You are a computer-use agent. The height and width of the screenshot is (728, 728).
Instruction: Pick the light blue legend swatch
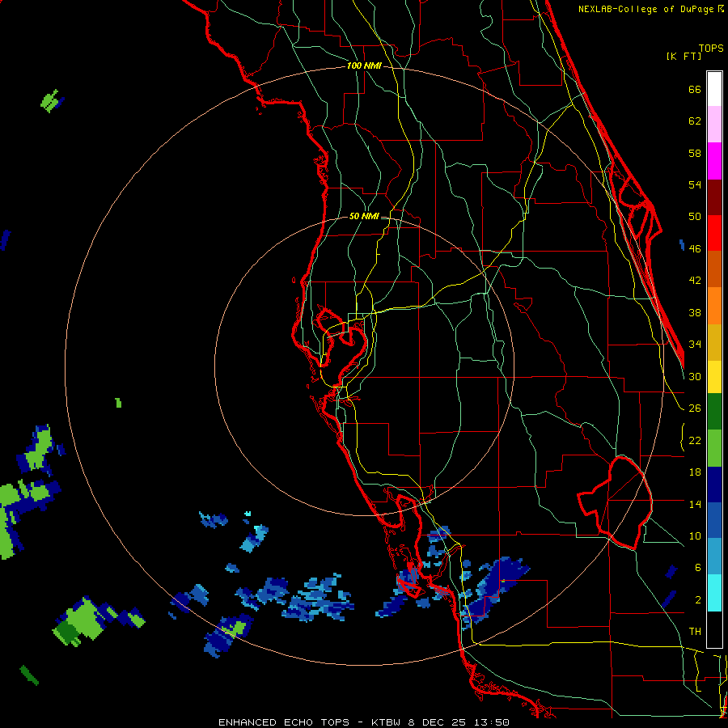tap(714, 557)
